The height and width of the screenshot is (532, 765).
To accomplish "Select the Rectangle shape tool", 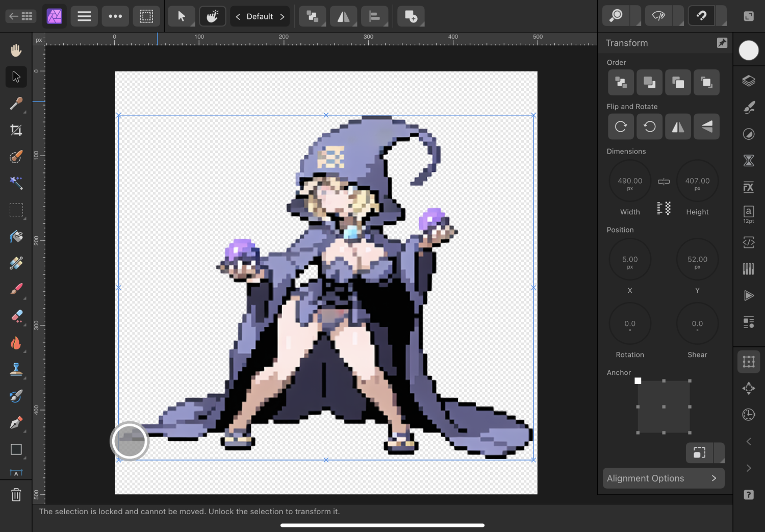I will [x=16, y=449].
